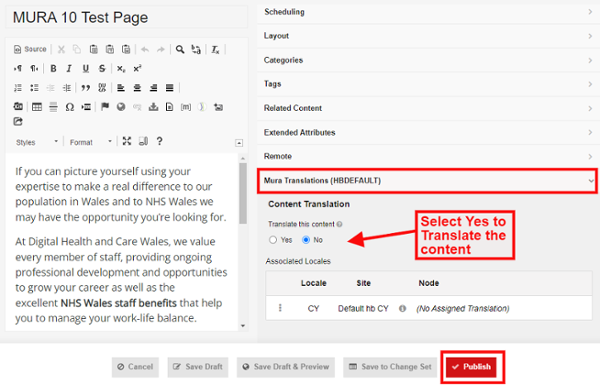Select the No translation radio button
The height and width of the screenshot is (385, 600).
(306, 240)
